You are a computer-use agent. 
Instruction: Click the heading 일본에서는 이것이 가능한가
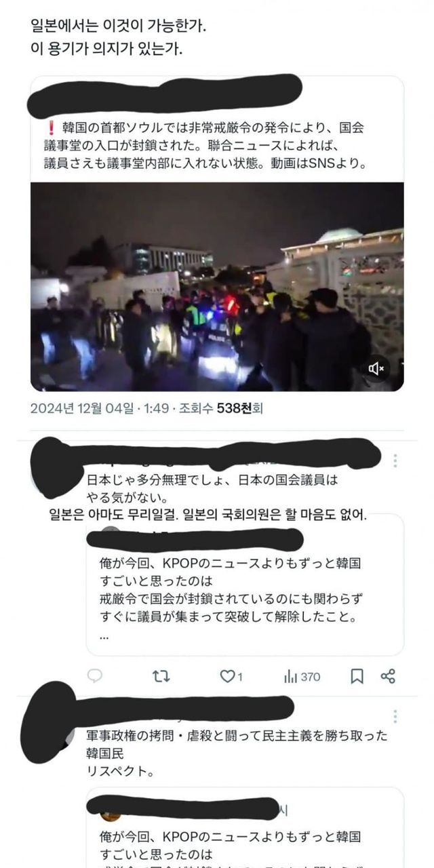point(119,27)
